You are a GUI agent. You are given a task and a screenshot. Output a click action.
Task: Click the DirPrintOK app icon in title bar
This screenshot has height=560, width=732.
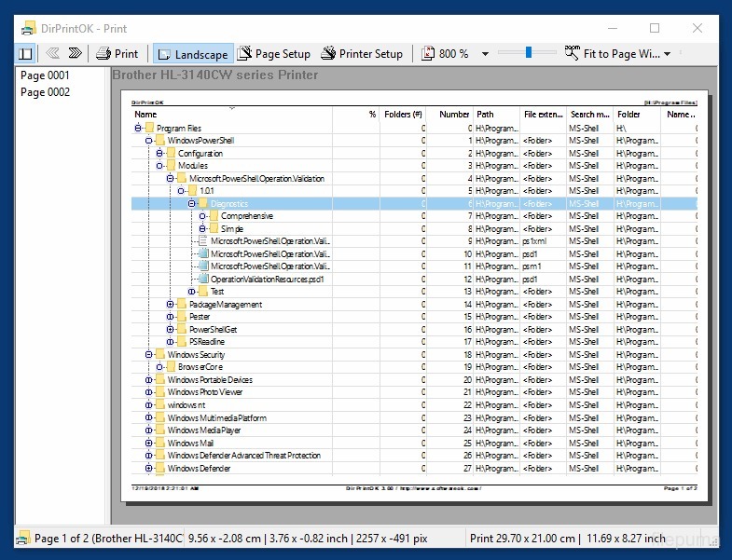[28, 28]
